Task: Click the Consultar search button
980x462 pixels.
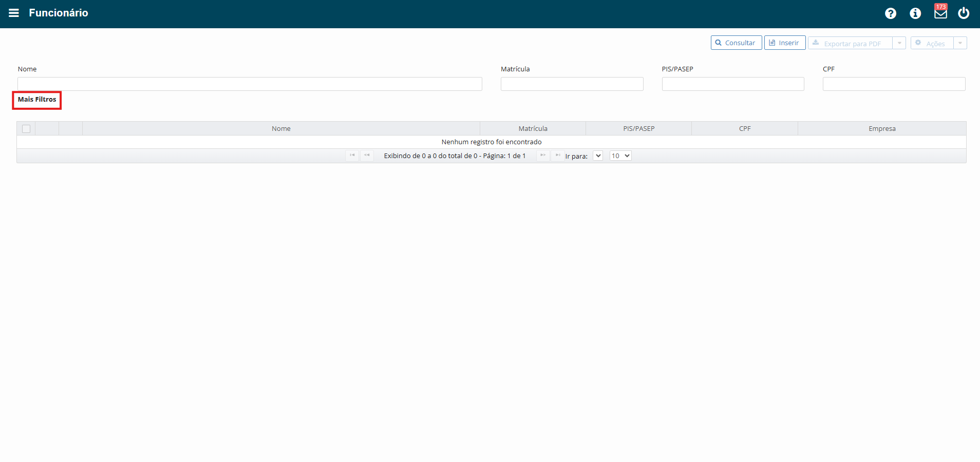Action: click(736, 43)
